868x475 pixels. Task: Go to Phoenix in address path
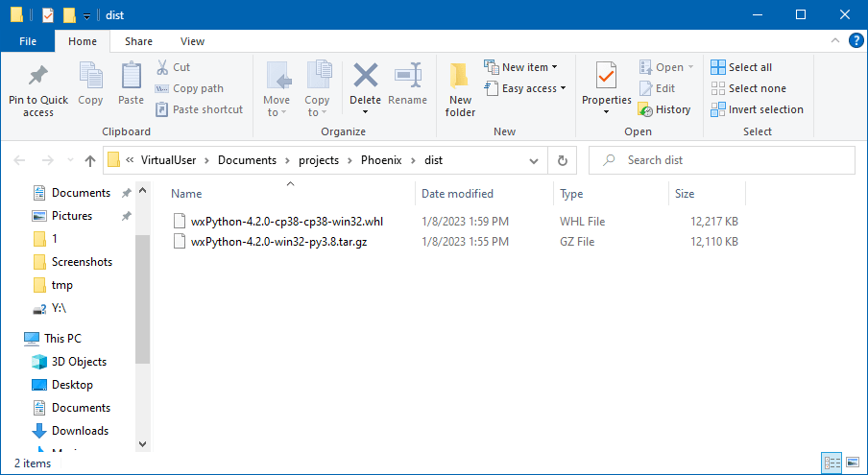point(381,160)
